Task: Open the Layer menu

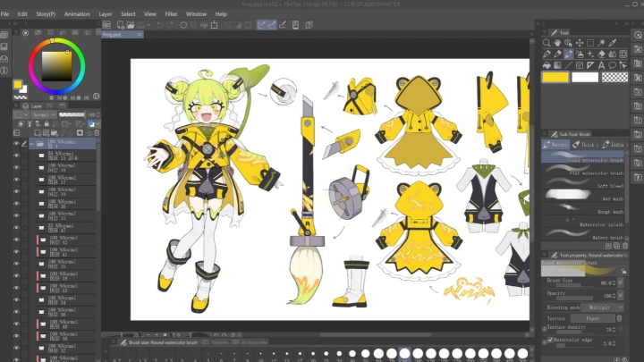Action: coord(106,14)
